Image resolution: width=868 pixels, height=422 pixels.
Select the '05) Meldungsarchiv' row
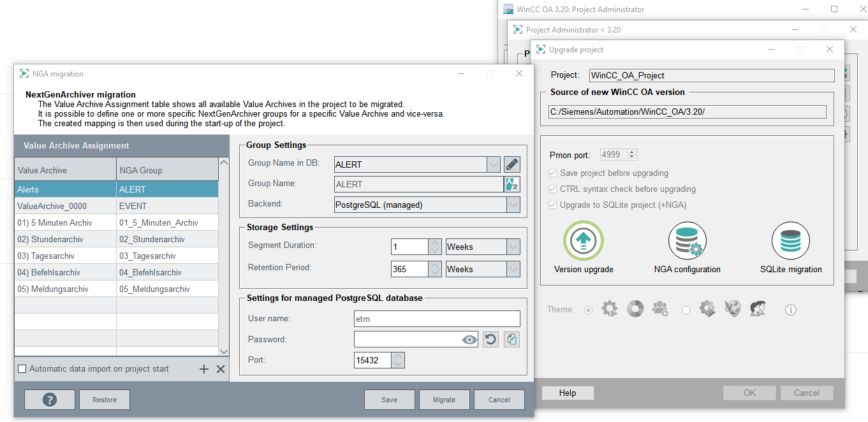(116, 289)
